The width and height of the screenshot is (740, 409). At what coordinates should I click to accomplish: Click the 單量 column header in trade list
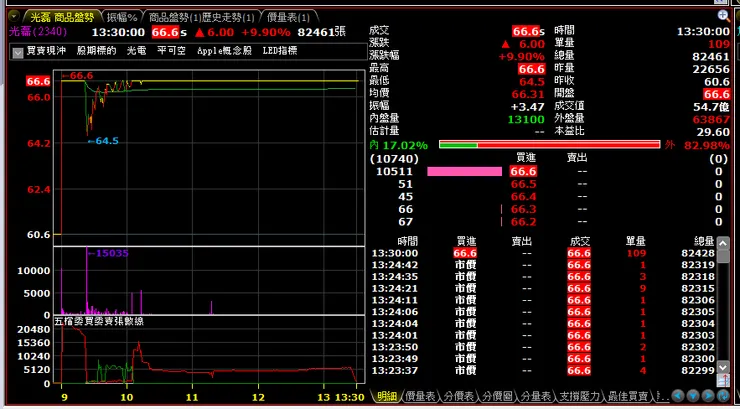click(x=635, y=242)
